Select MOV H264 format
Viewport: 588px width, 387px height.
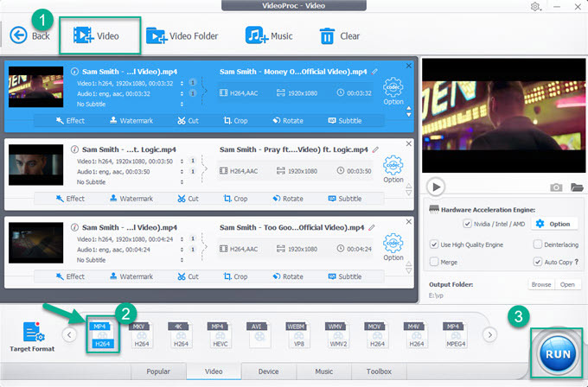point(377,334)
